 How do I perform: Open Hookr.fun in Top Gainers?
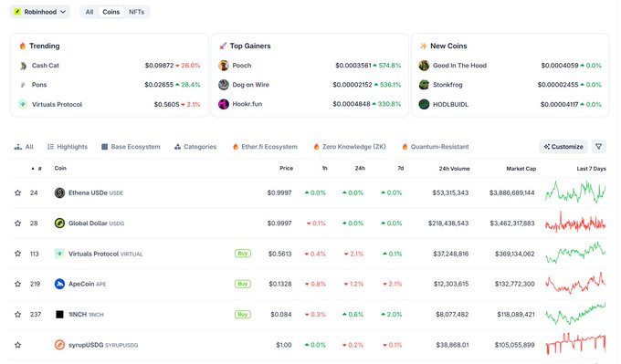coord(247,104)
